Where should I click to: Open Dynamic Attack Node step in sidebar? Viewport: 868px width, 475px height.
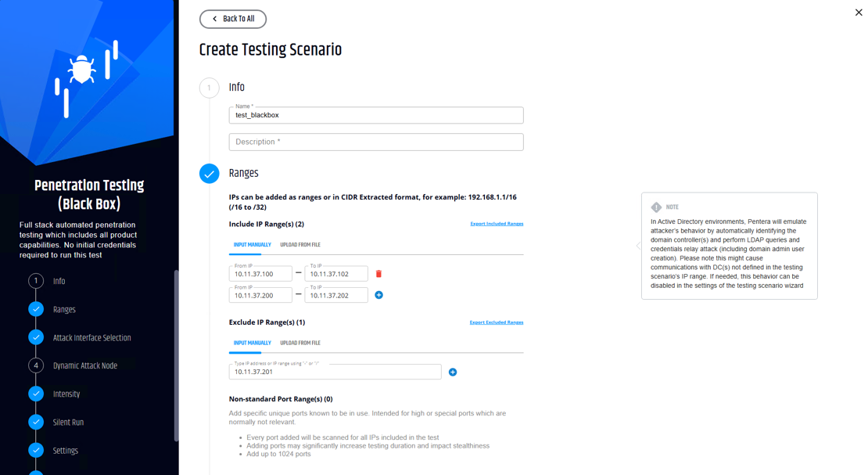coord(84,365)
